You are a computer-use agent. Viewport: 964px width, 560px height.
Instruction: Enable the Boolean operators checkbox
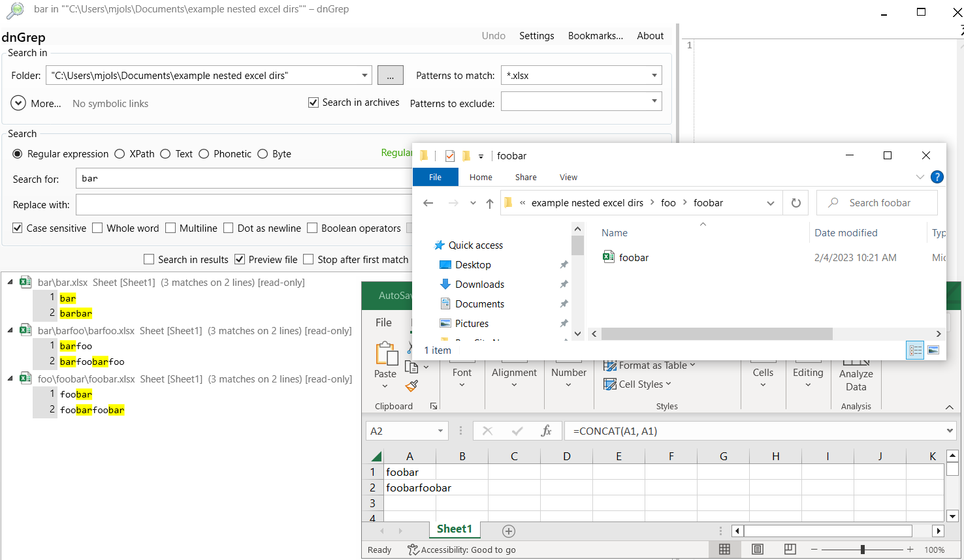tap(312, 228)
